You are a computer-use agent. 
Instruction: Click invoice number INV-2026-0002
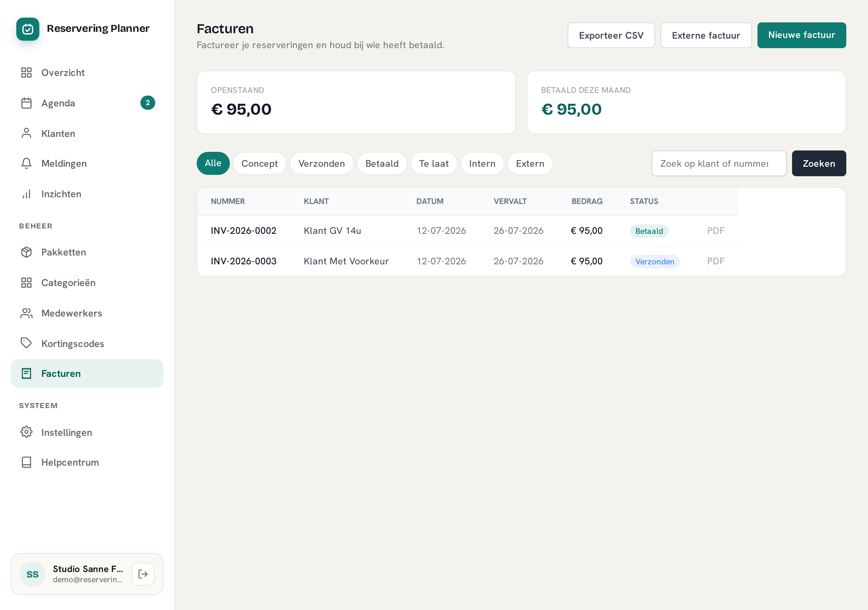[243, 230]
